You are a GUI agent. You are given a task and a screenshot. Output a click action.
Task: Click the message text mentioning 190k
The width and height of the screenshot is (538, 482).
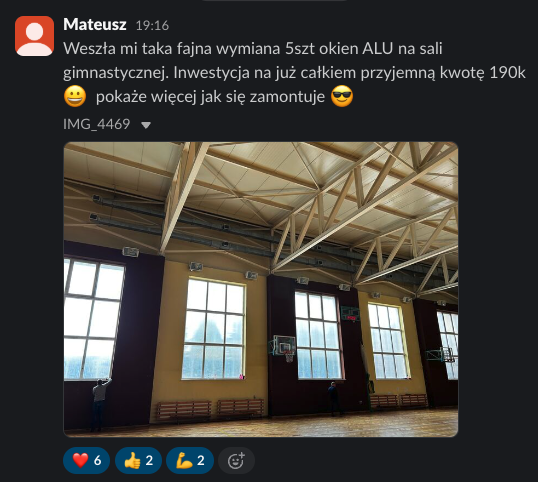tap(294, 73)
